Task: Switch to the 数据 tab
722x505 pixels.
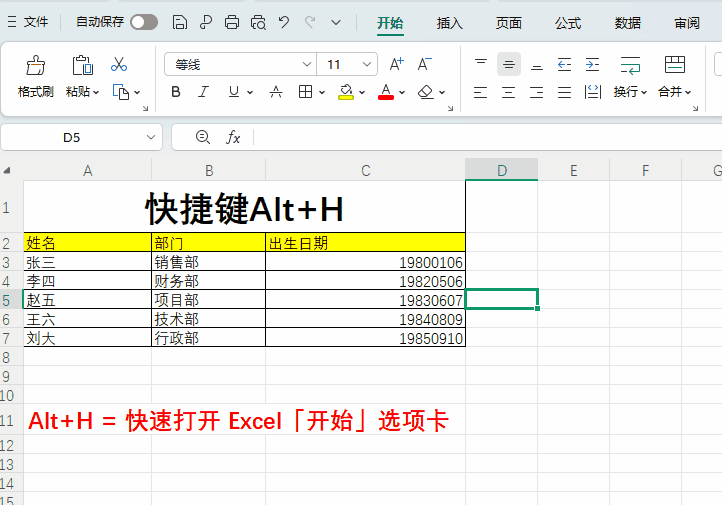Action: click(x=627, y=23)
